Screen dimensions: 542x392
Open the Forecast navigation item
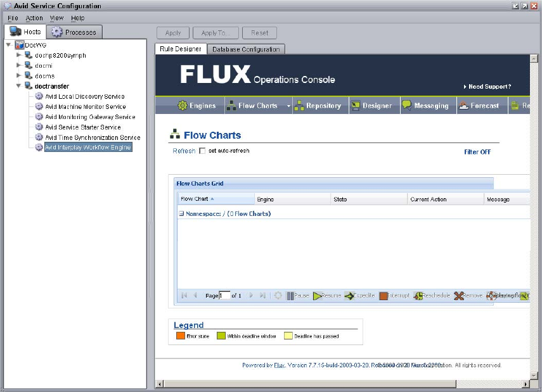[479, 106]
